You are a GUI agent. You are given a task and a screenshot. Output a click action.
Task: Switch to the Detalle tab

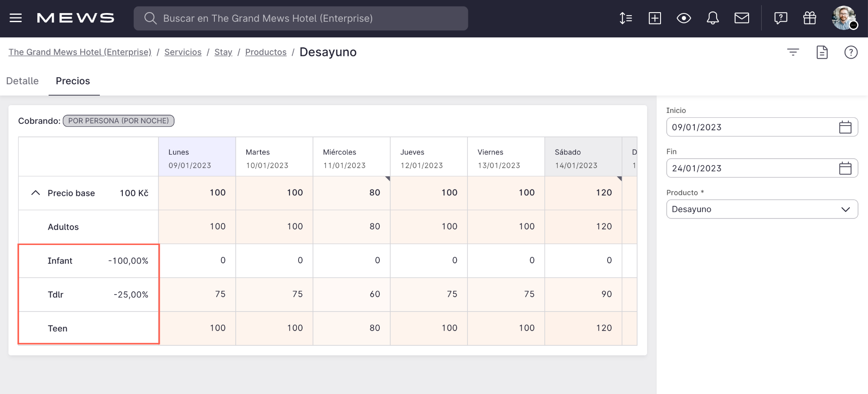click(x=23, y=81)
